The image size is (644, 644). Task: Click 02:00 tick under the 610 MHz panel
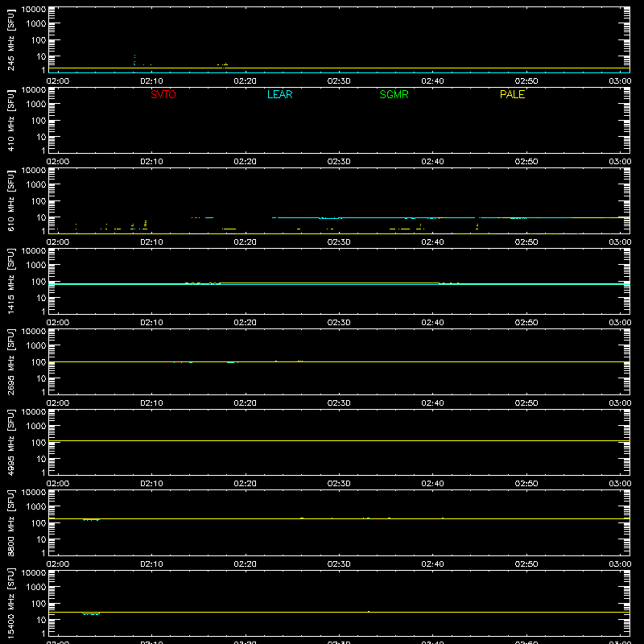[x=58, y=242]
